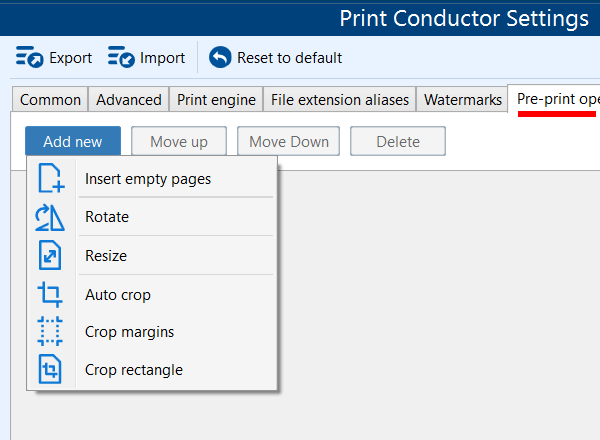Click the Auto crop icon
600x440 pixels.
point(50,294)
